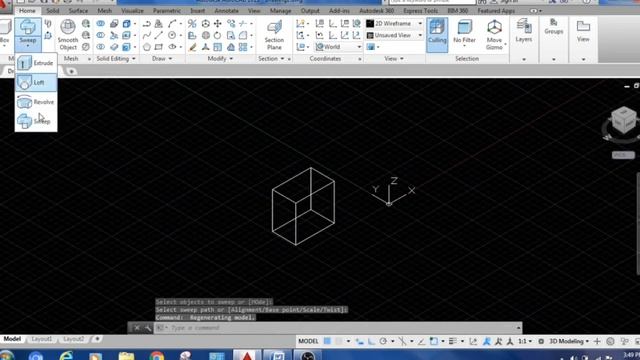Select the Spline tool in Draw panel
This screenshot has height=360, width=640.
coord(147,36)
